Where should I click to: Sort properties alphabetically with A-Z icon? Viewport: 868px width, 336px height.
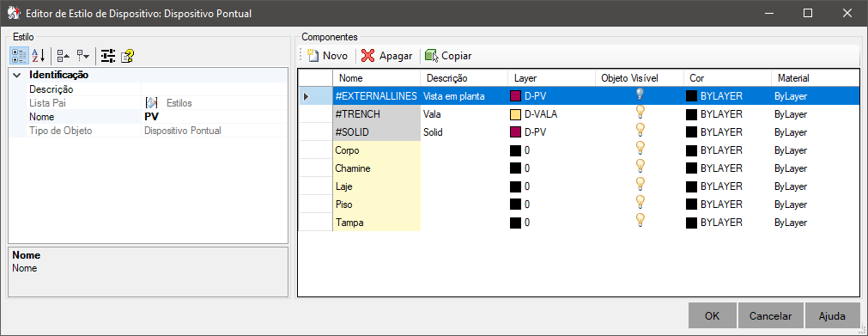38,56
